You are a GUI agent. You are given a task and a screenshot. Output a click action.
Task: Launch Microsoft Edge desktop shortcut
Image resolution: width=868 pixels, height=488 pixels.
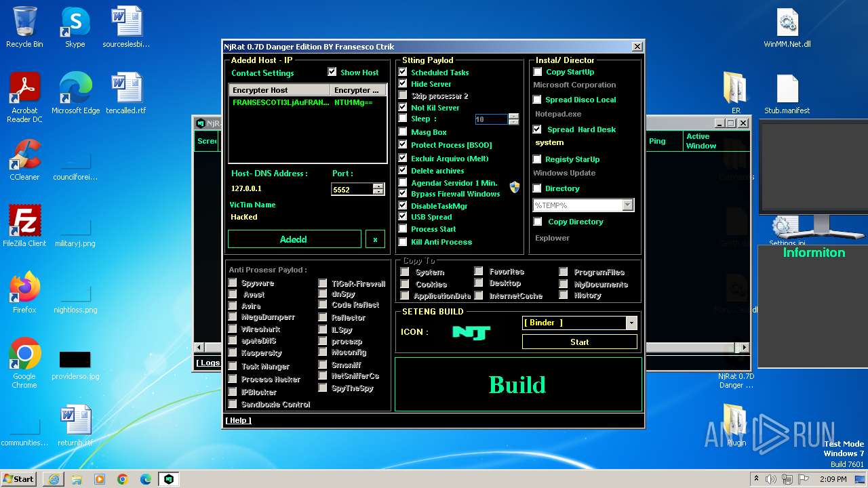click(x=75, y=94)
